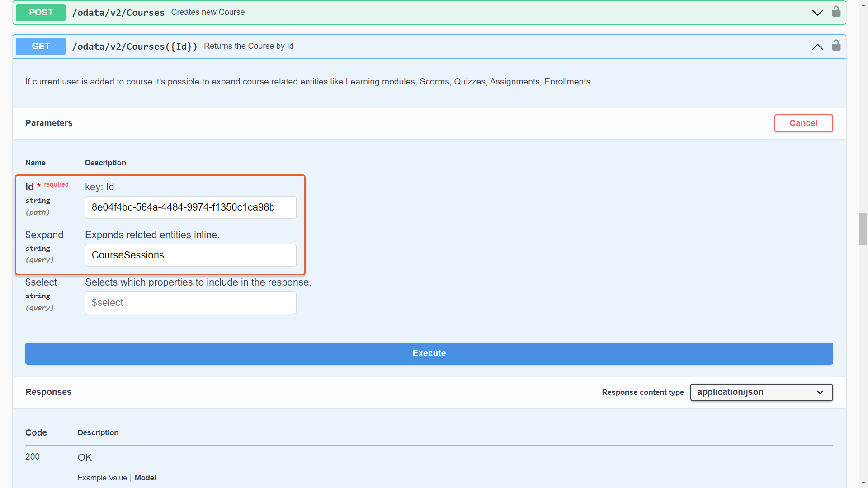Click the green POST method badge
This screenshot has width=868, height=488.
(41, 13)
